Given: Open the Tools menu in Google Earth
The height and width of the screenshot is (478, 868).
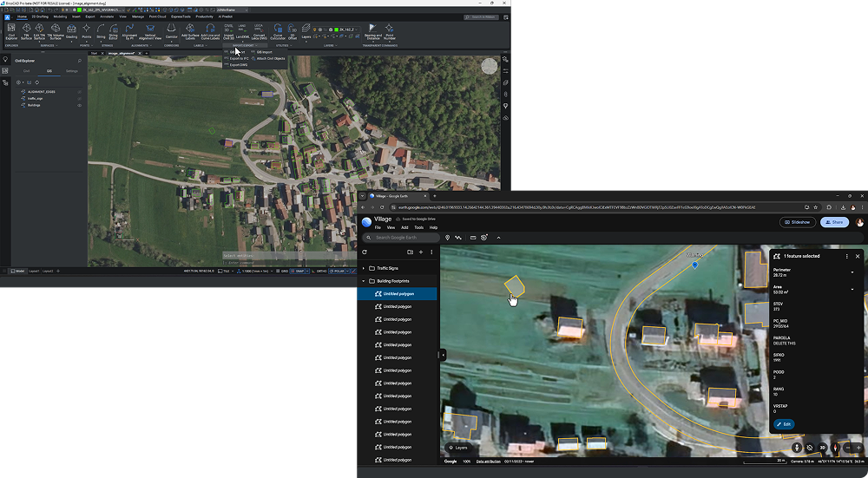Looking at the screenshot, I should (x=419, y=227).
